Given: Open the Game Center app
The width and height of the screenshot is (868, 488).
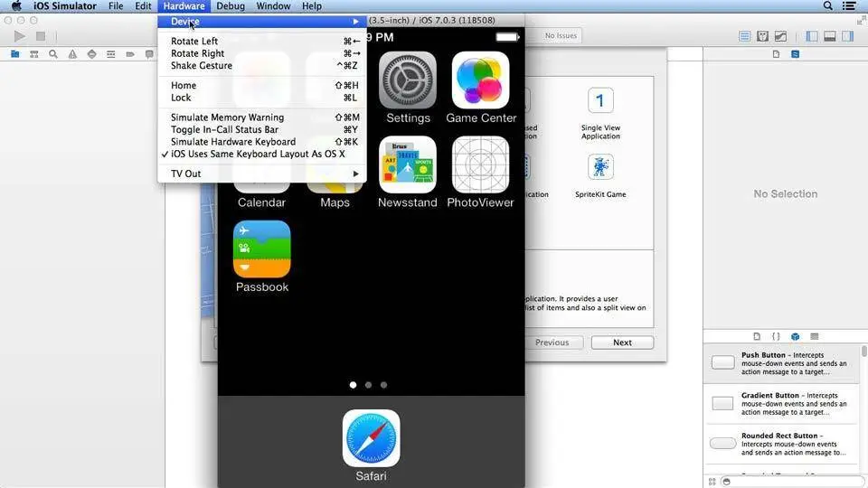Looking at the screenshot, I should pyautogui.click(x=480, y=80).
